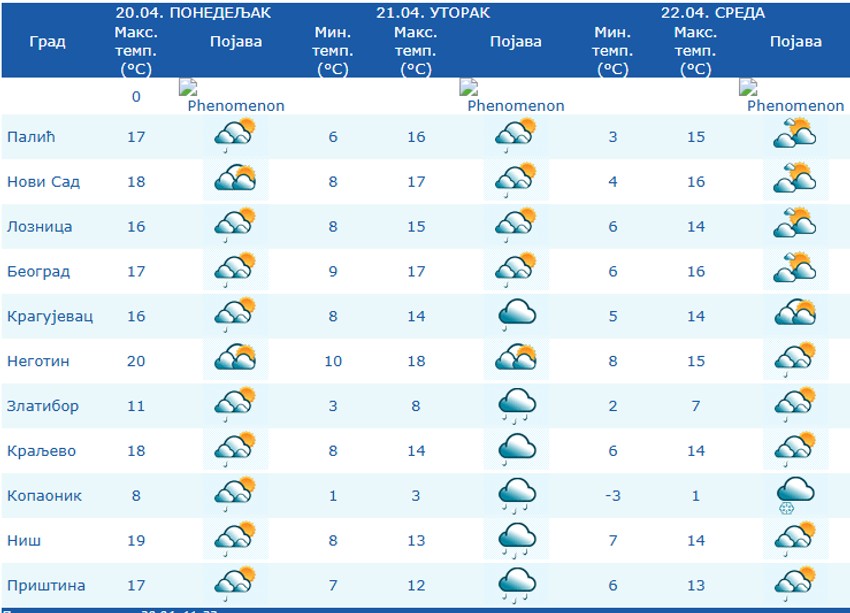Viewport: 850px width, 613px height.
Task: Select the 22.04. СРЕДА day header
Action: coord(712,13)
